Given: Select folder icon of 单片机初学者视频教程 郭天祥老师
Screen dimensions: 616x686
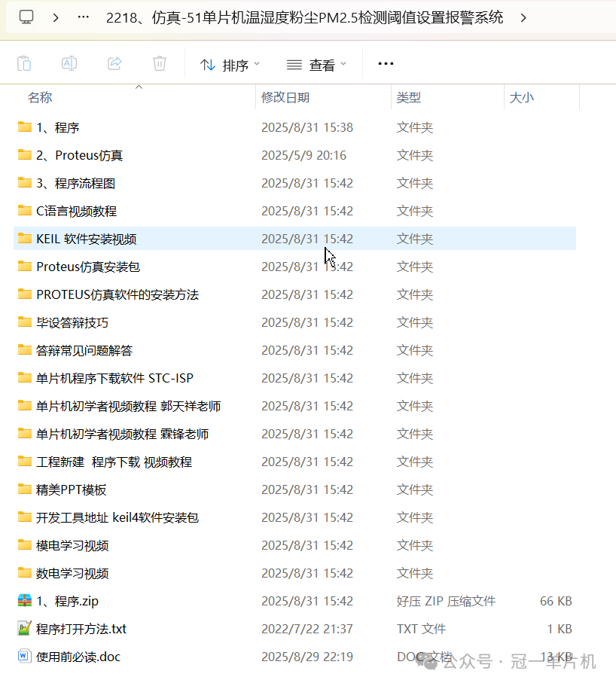Looking at the screenshot, I should click(25, 406).
